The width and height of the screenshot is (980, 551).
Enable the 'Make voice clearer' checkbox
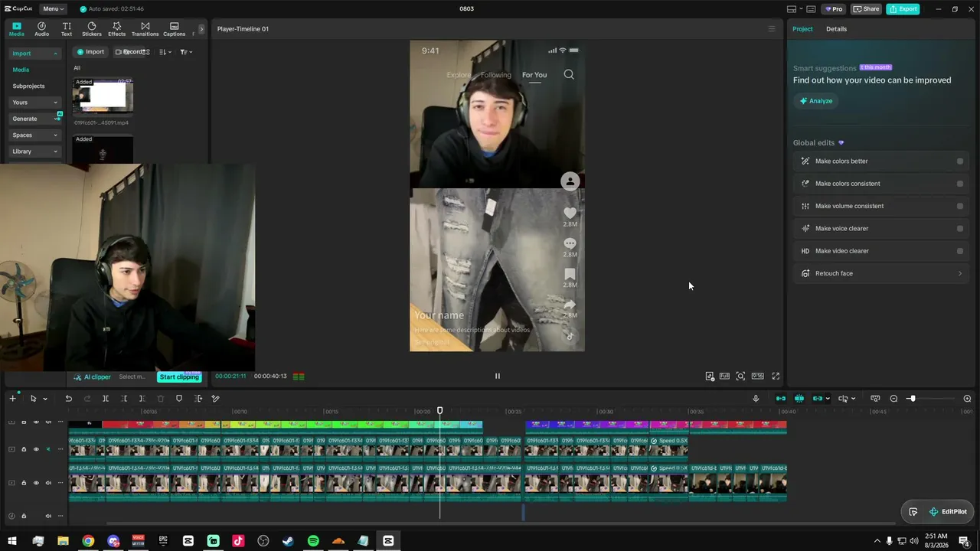click(x=960, y=229)
